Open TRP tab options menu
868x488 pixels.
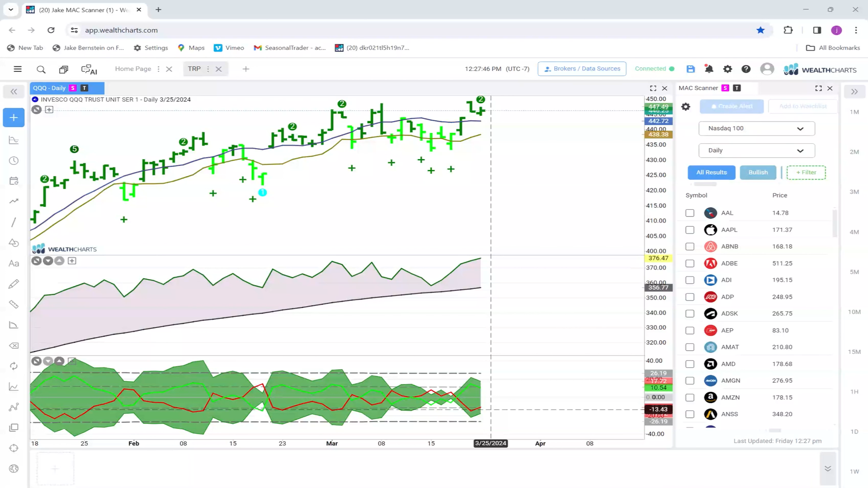tap(208, 69)
